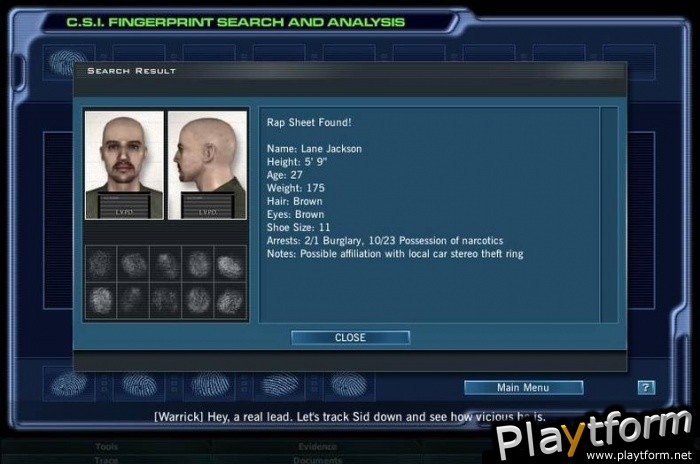Click the "Age: 27" line

284,175
